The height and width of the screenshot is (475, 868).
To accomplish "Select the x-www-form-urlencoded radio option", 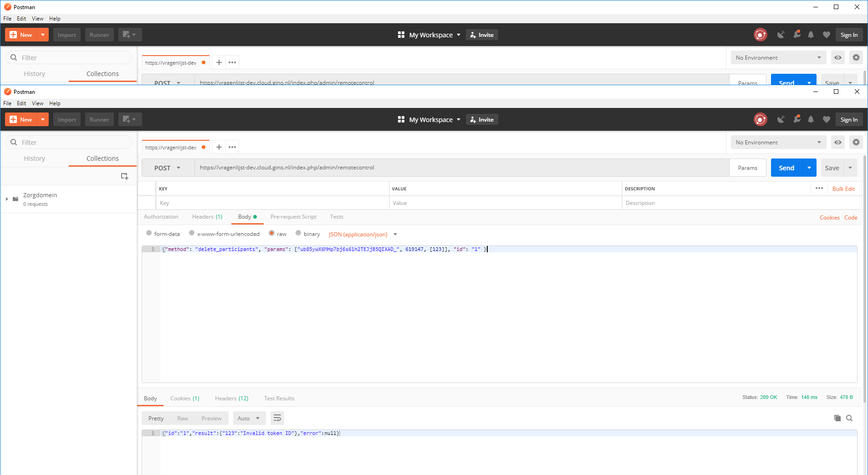I will 192,233.
